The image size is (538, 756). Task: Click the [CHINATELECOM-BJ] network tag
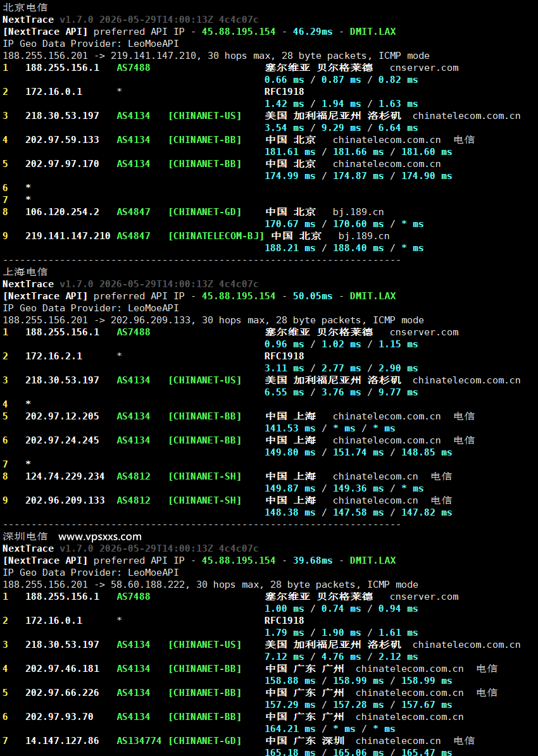tap(216, 236)
